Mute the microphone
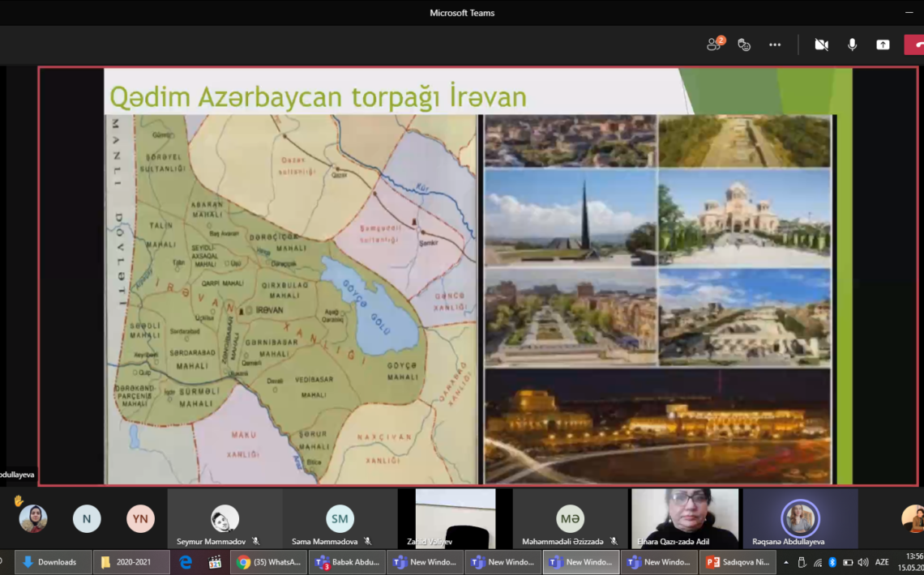The height and width of the screenshot is (575, 924). (x=852, y=45)
